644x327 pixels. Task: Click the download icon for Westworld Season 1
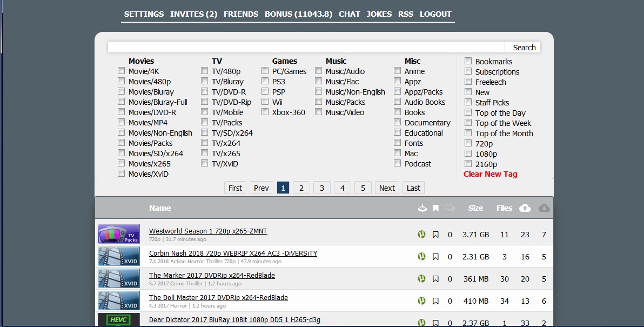[x=421, y=235]
